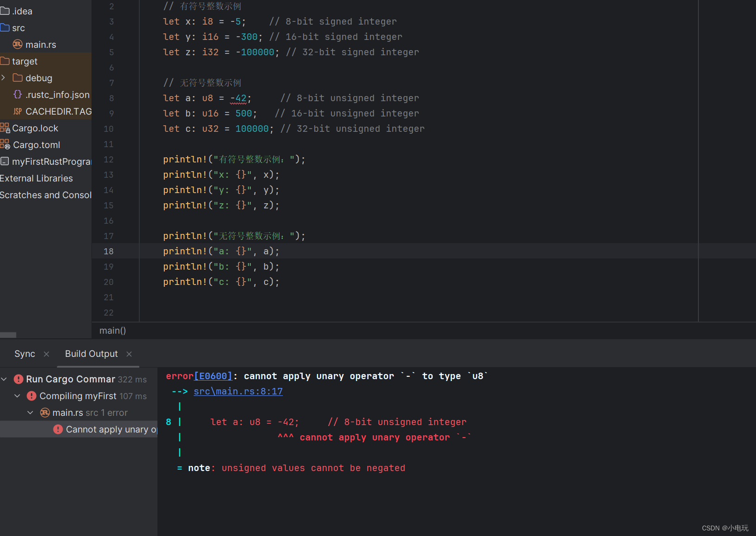Click error icon beside Run Cargo Command
This screenshot has width=756, height=536.
tap(19, 379)
